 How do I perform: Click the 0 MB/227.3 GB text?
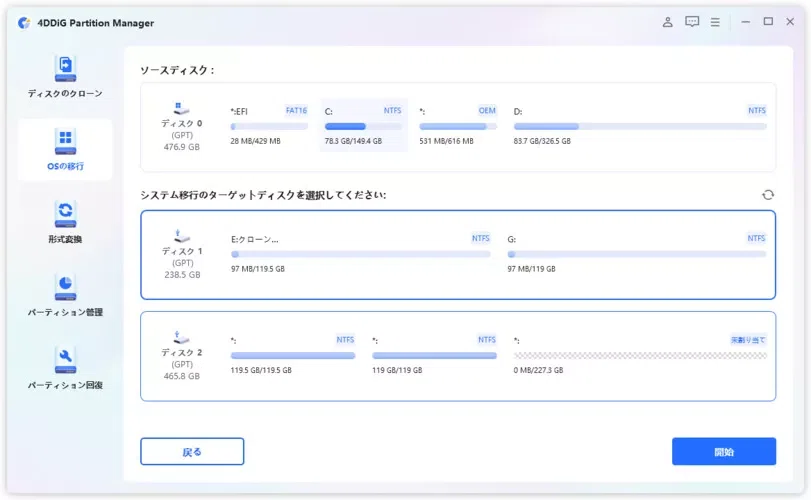pyautogui.click(x=538, y=370)
